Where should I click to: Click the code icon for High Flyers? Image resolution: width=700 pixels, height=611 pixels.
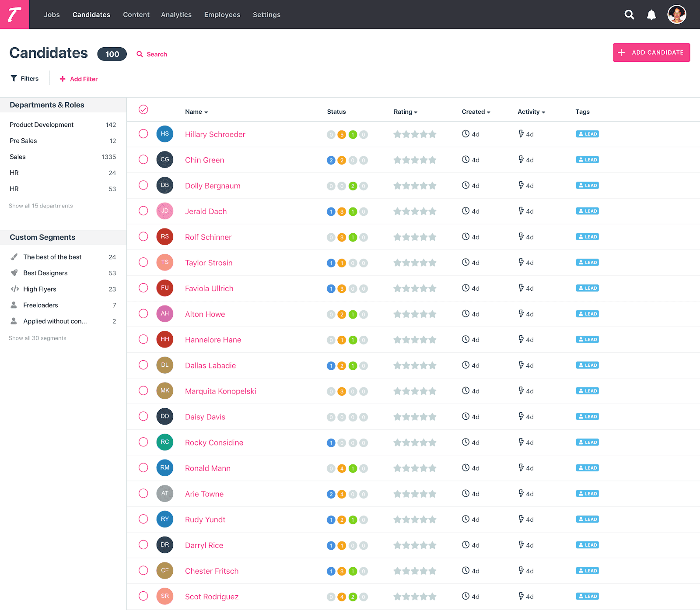point(14,289)
